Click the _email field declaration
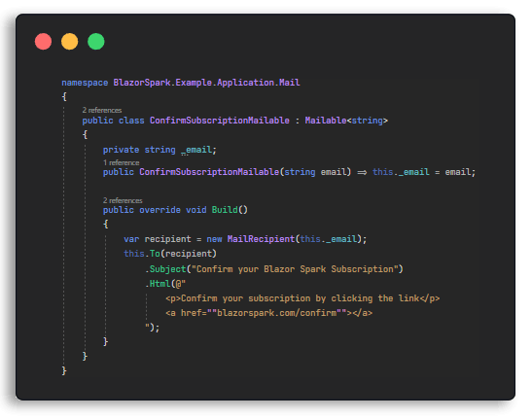The height and width of the screenshot is (418, 532). tap(198, 150)
